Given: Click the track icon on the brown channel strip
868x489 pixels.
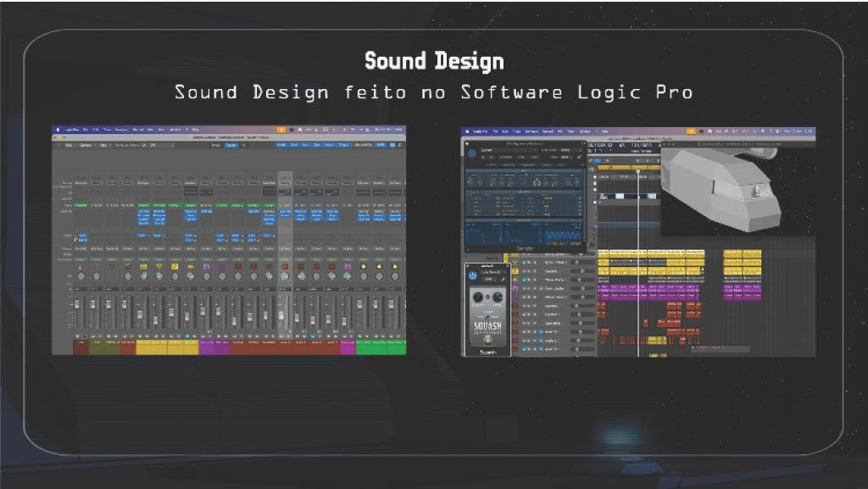Looking at the screenshot, I should [81, 267].
